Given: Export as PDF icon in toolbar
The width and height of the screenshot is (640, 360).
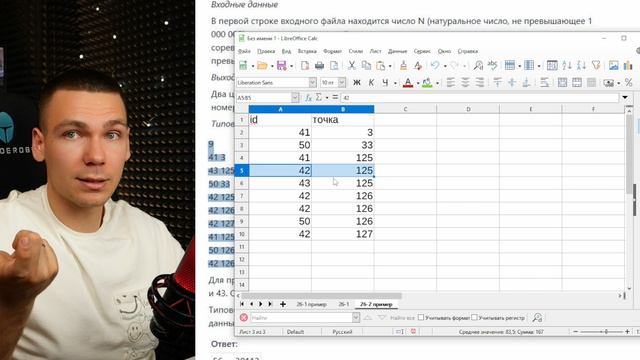Looking at the screenshot, I should tap(305, 65).
